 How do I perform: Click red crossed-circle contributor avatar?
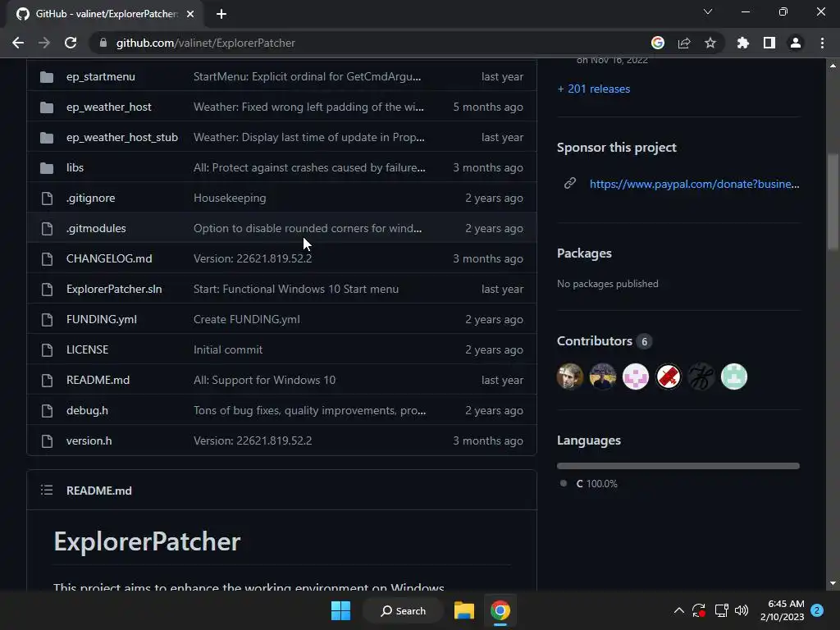click(669, 376)
